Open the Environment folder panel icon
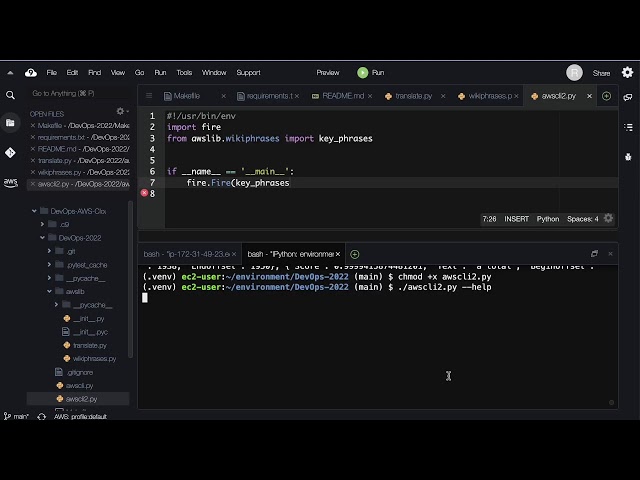This screenshot has height=480, width=640. click(11, 123)
